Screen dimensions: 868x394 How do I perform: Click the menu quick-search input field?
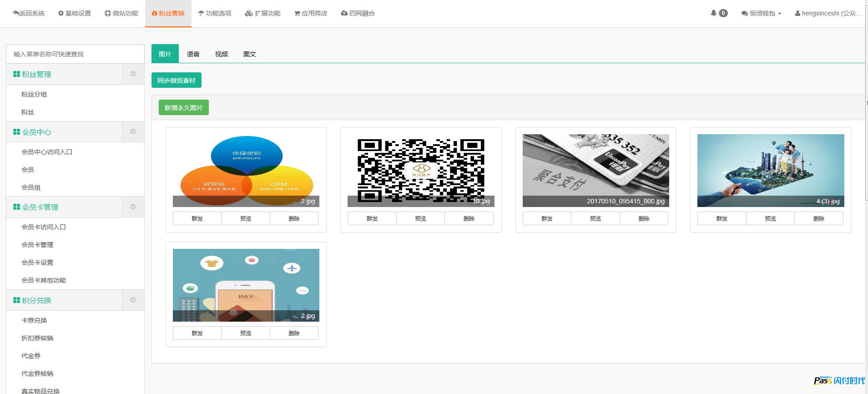pyautogui.click(x=75, y=54)
